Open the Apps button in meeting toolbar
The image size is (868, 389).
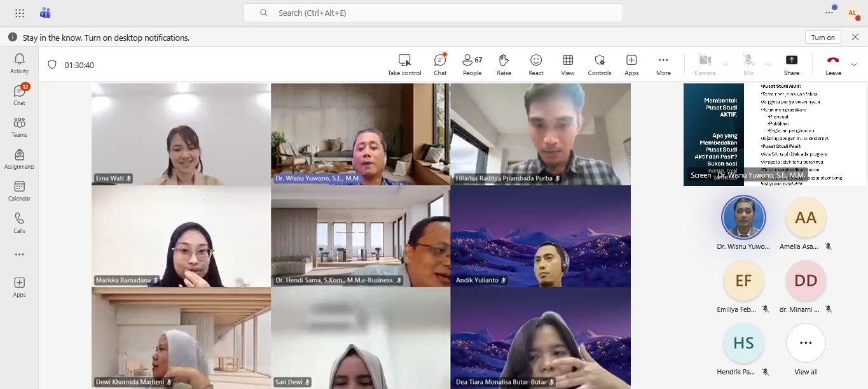631,64
